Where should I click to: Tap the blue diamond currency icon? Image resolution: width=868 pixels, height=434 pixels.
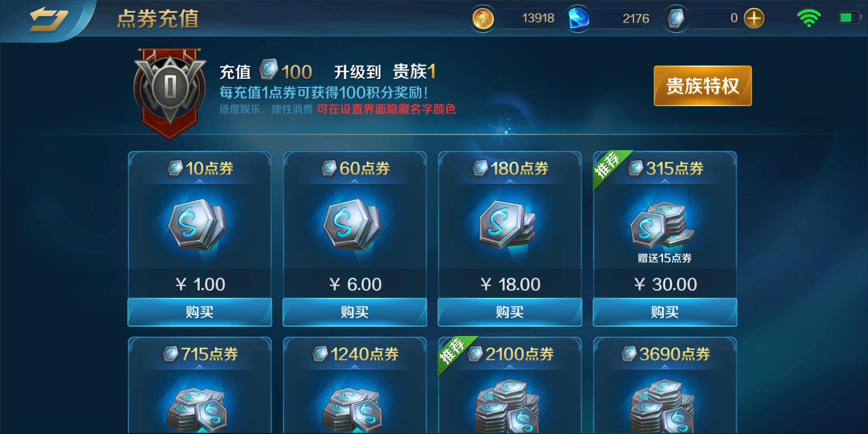[578, 18]
